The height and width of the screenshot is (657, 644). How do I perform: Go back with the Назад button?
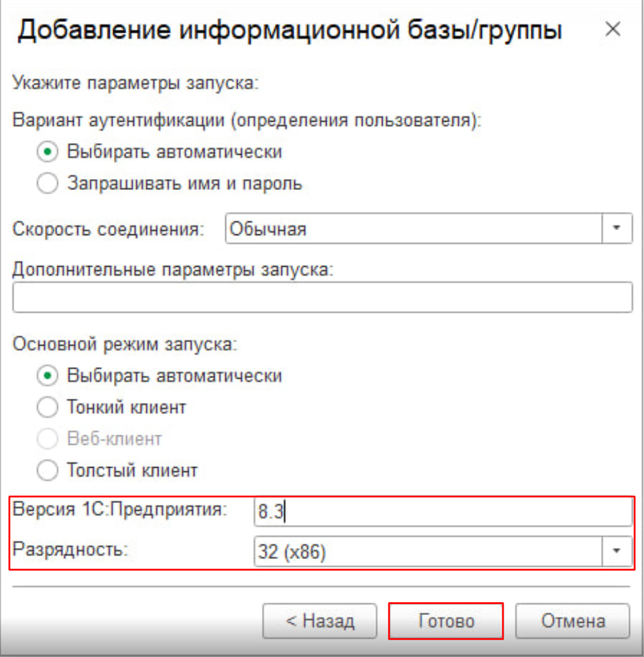pyautogui.click(x=319, y=621)
